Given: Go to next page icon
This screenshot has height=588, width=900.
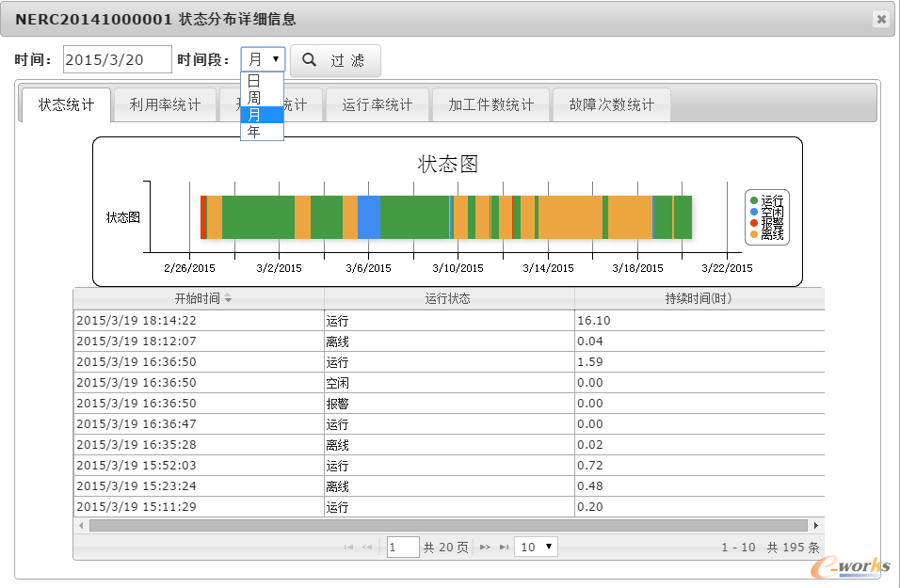Looking at the screenshot, I should click(x=485, y=548).
